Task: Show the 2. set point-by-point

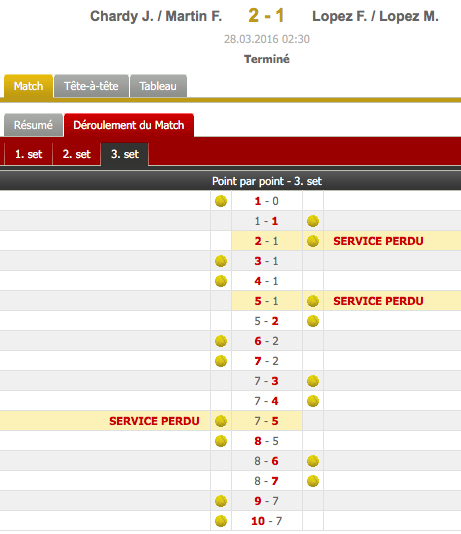Action: coord(77,154)
